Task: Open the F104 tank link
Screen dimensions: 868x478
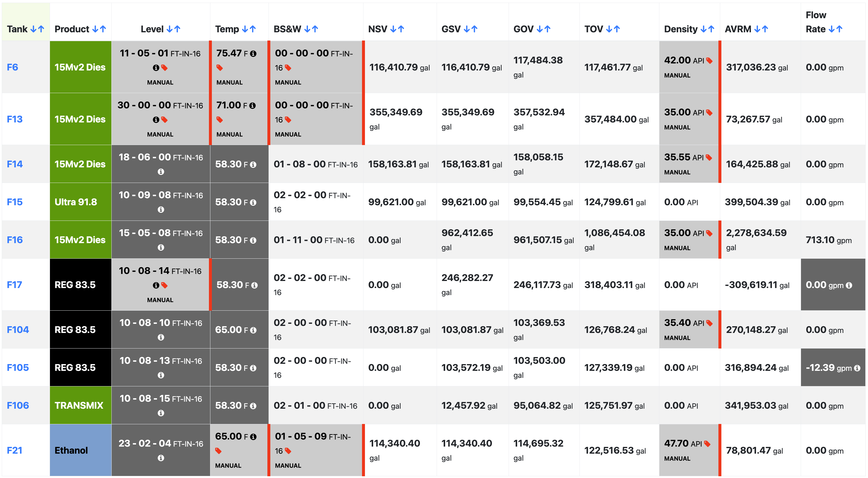Action: 18,329
